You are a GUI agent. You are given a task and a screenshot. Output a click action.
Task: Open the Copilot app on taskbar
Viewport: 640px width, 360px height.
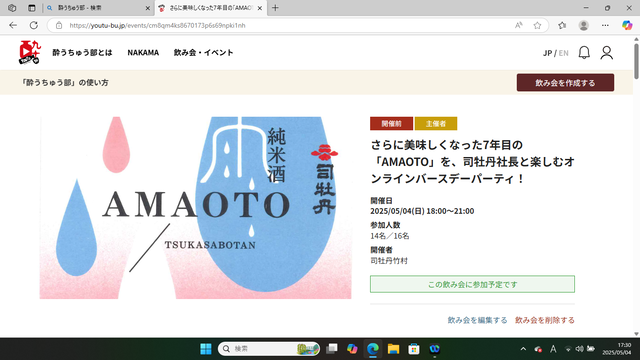352,349
